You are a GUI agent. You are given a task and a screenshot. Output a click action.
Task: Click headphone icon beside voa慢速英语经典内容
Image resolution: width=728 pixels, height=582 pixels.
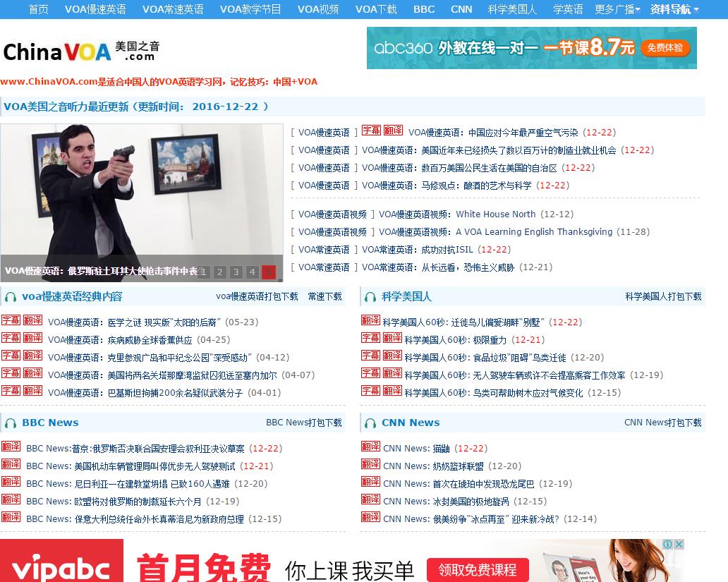click(10, 297)
